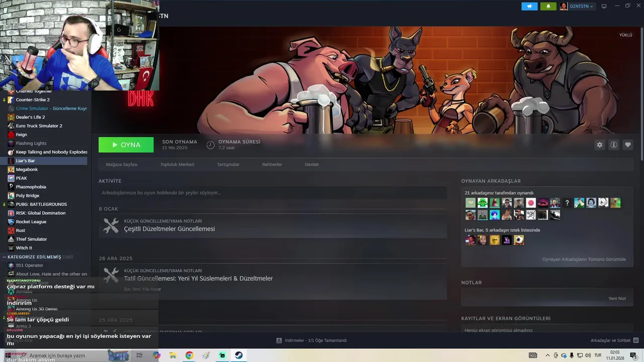Click Oynayan Arkadaşların Tümünü Görüntüle link
The height and width of the screenshot is (362, 644).
click(584, 259)
